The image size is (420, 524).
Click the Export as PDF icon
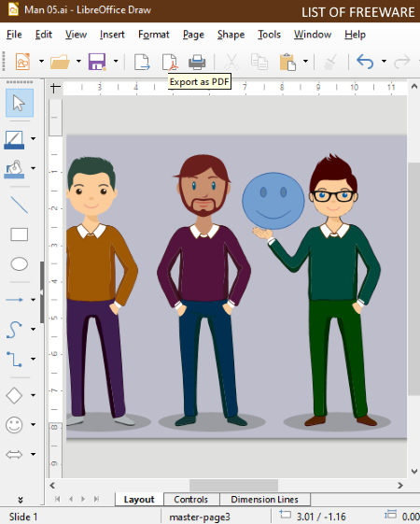tap(170, 62)
